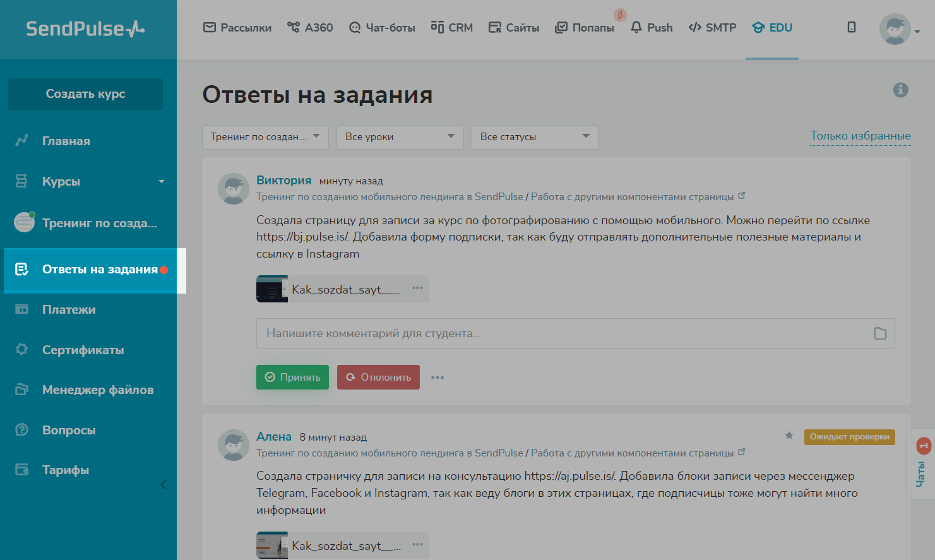Go to Рассылки section
Screen dimensions: 935x560
click(x=237, y=28)
